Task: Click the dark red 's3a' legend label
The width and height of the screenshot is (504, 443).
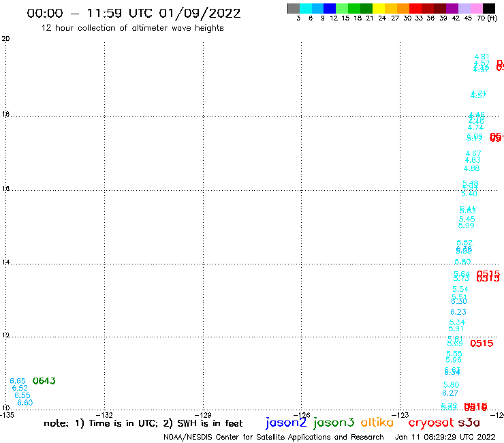Action: (469, 423)
